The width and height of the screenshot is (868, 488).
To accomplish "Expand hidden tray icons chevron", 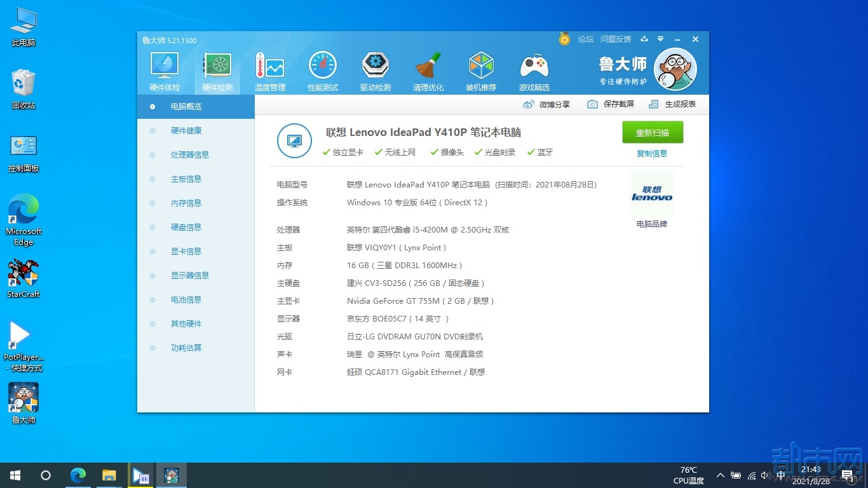I will 721,475.
